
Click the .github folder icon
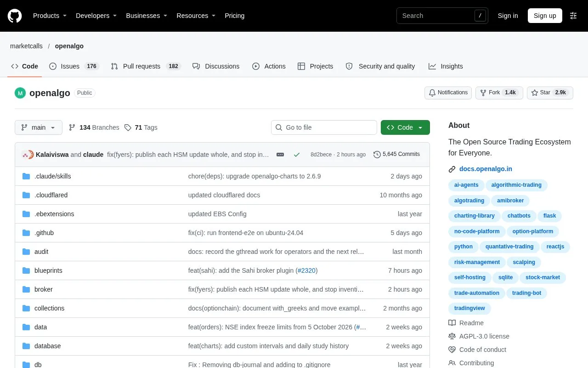tap(26, 233)
